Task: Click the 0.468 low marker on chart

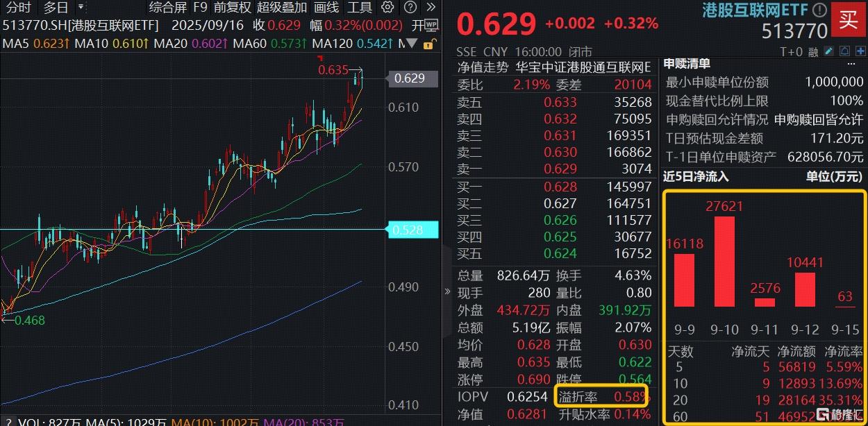Action: [29, 320]
